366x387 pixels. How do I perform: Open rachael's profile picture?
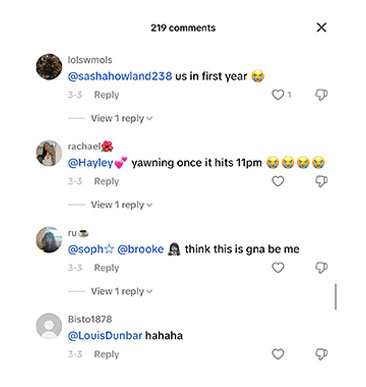point(49,153)
